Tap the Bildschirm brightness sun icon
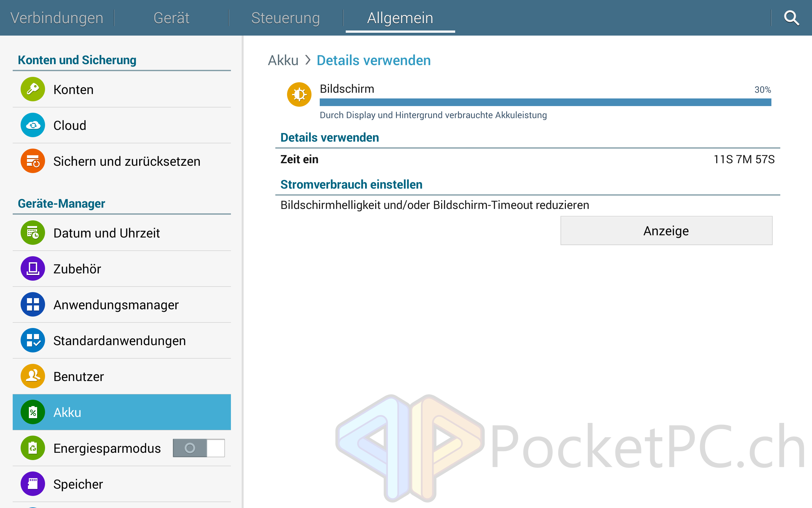This screenshot has width=812, height=508. coord(299,94)
